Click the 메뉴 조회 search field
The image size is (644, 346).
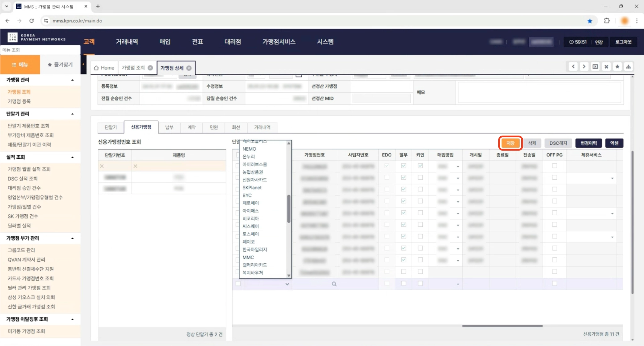pos(40,50)
